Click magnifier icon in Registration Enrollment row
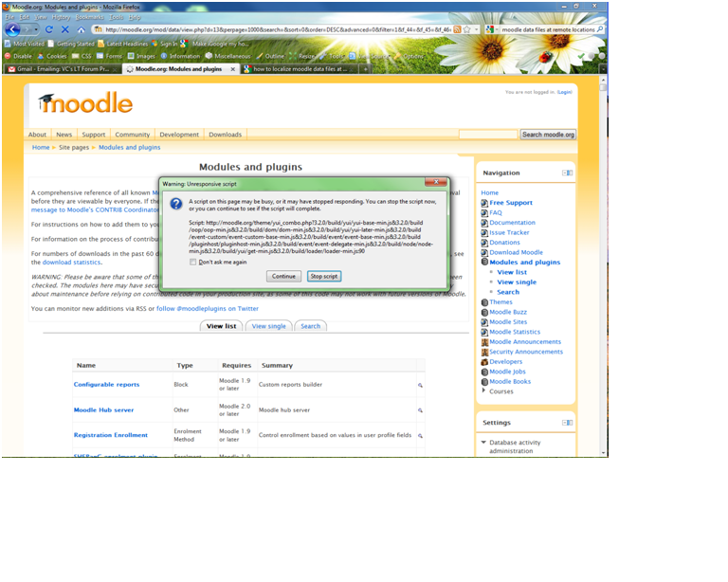 (420, 436)
